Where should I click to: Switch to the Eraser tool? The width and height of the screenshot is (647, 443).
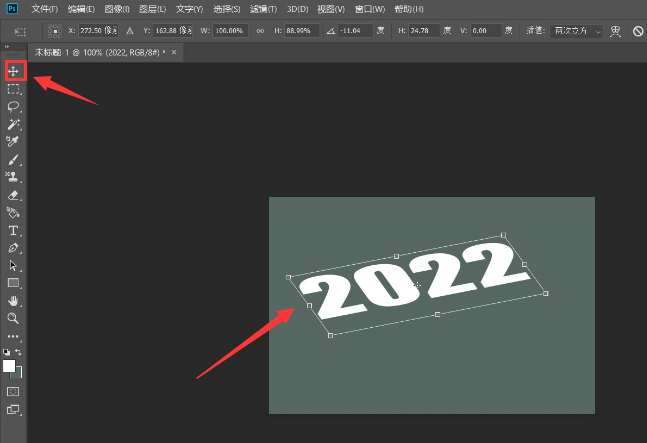[14, 195]
